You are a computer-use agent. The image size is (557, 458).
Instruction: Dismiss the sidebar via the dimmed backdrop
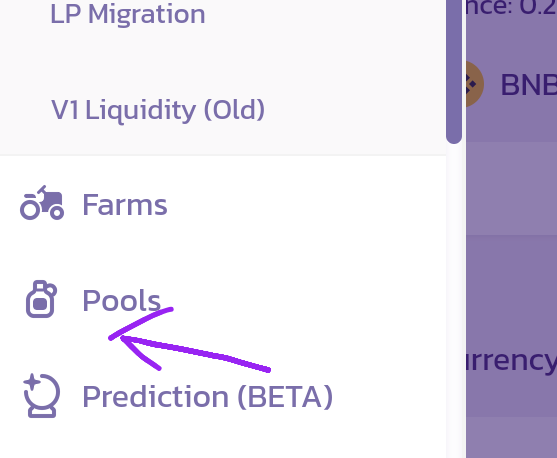click(x=511, y=284)
